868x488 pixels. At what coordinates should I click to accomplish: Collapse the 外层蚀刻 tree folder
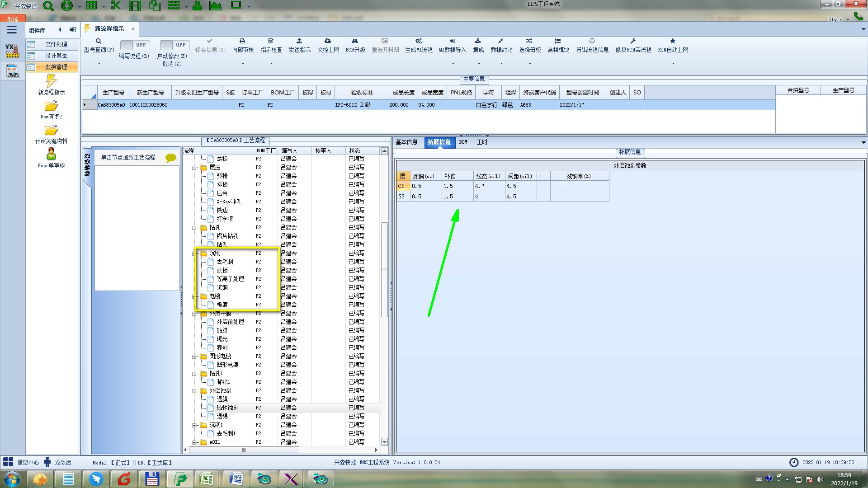point(194,391)
